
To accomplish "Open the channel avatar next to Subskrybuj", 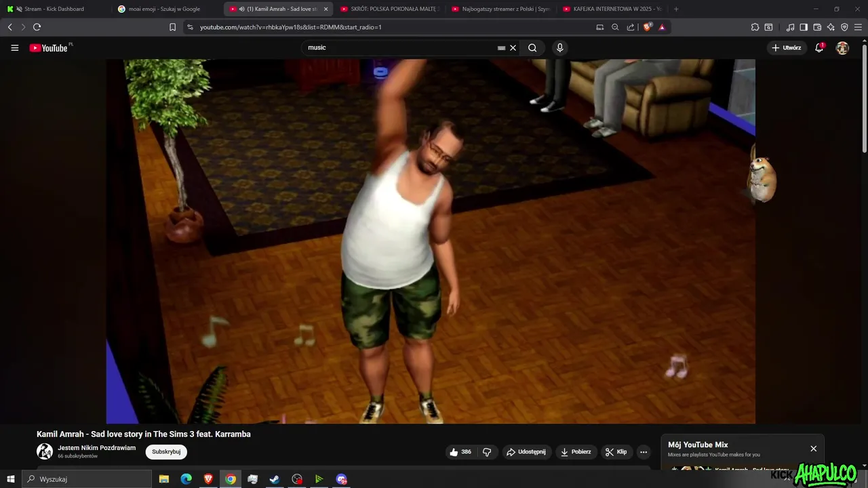I will 45,451.
